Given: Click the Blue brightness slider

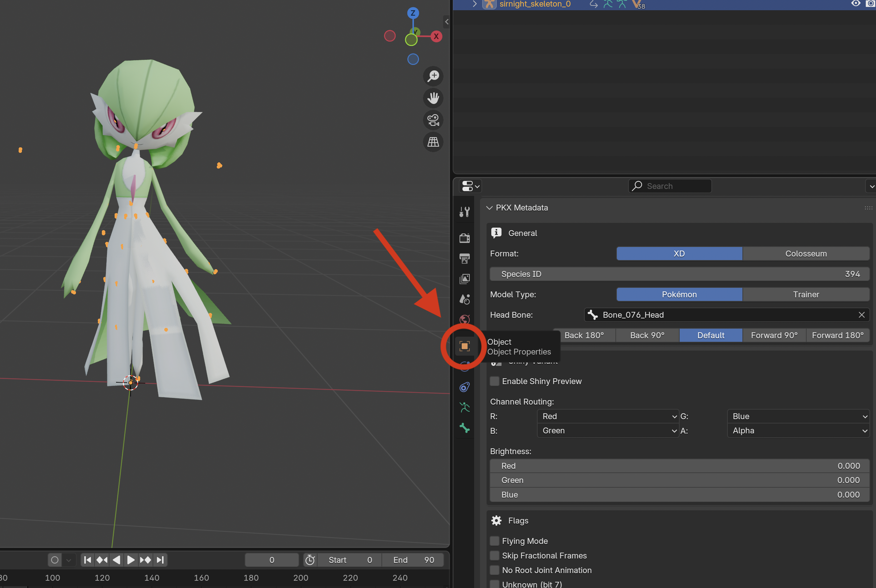Looking at the screenshot, I should click(679, 495).
